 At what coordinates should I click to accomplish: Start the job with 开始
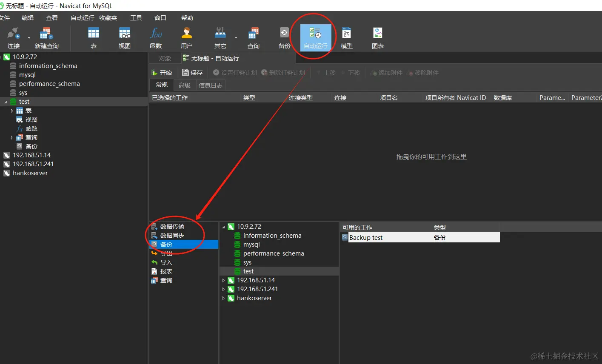click(x=162, y=73)
